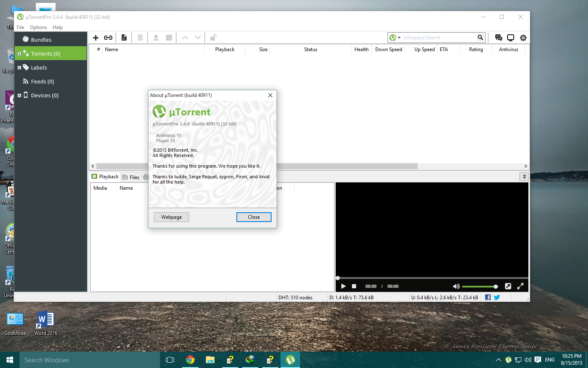
Task: Toggle fullscreen player icon
Action: pyautogui.click(x=520, y=286)
